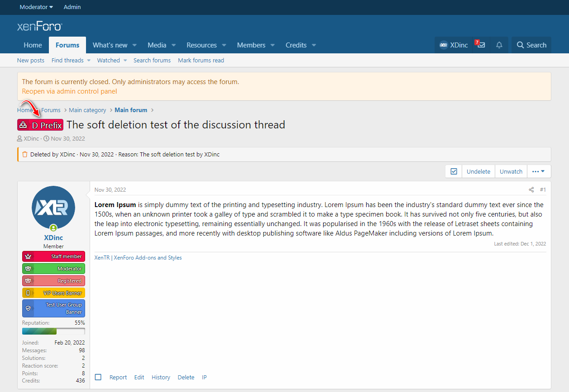Open the more options ellipsis menu

click(539, 172)
